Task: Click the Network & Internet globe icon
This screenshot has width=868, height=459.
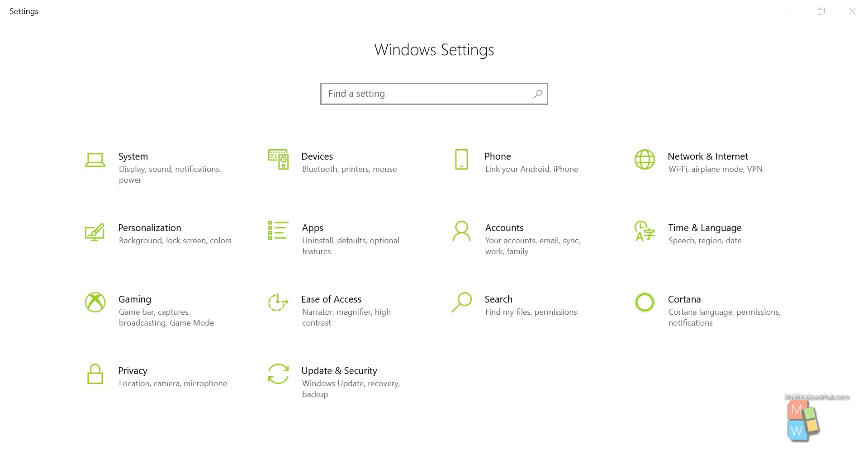Action: pos(645,159)
